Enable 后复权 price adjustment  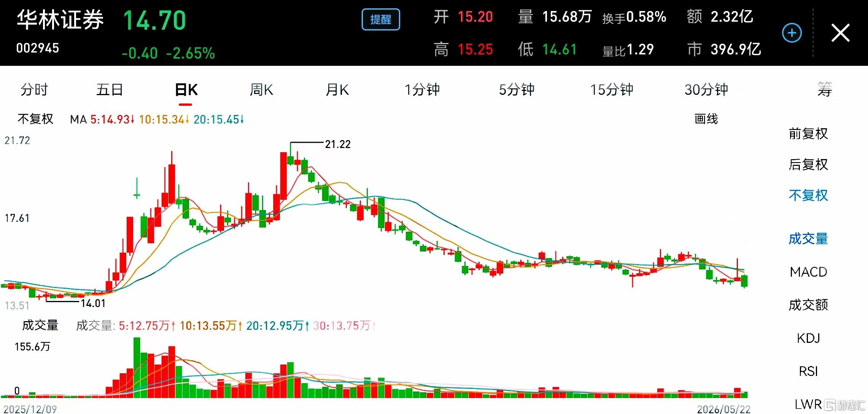808,164
